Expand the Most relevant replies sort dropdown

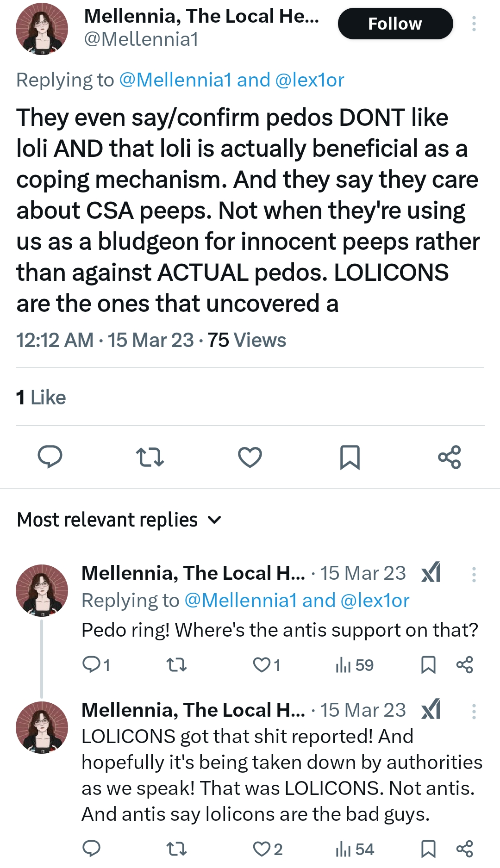pos(119,520)
